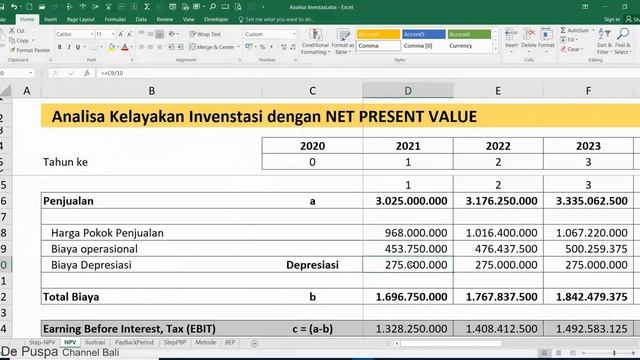This screenshot has width=640, height=360.
Task: Click the Orientation icon
Action: [x=172, y=34]
